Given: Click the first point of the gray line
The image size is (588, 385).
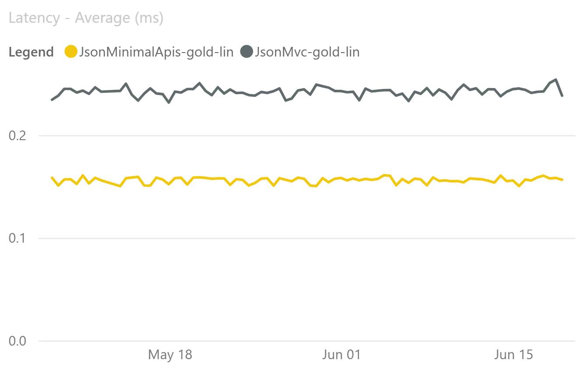Looking at the screenshot, I should [x=52, y=100].
